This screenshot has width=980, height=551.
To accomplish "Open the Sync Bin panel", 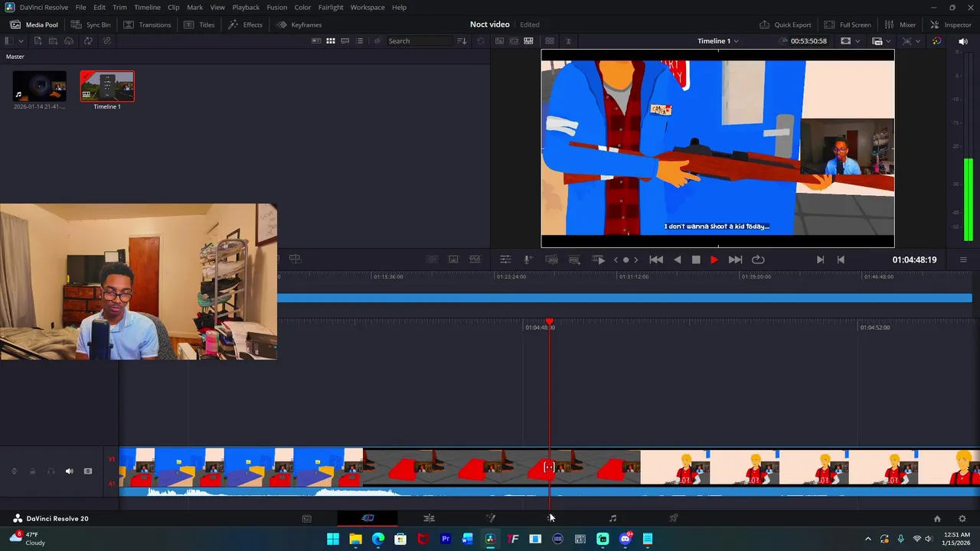I will [90, 24].
